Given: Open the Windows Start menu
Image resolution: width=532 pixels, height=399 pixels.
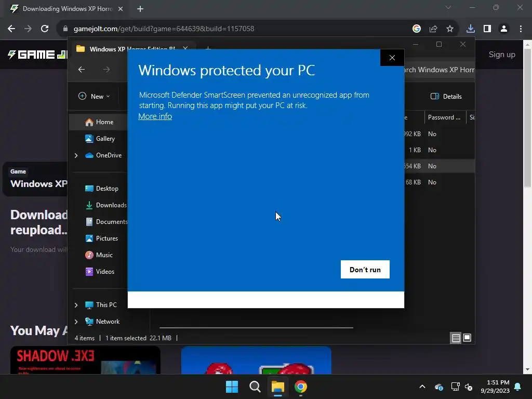Looking at the screenshot, I should 232,387.
